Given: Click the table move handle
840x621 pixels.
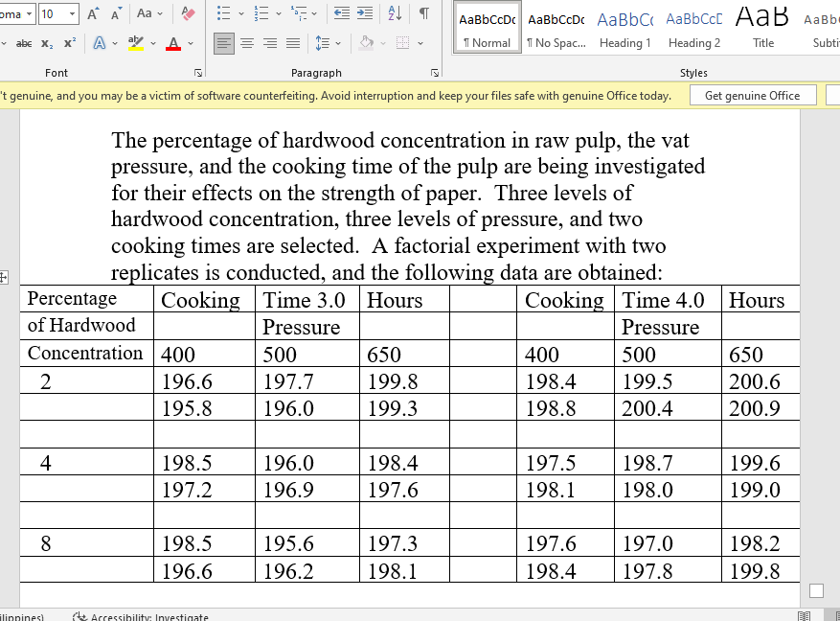Looking at the screenshot, I should pos(3,277).
